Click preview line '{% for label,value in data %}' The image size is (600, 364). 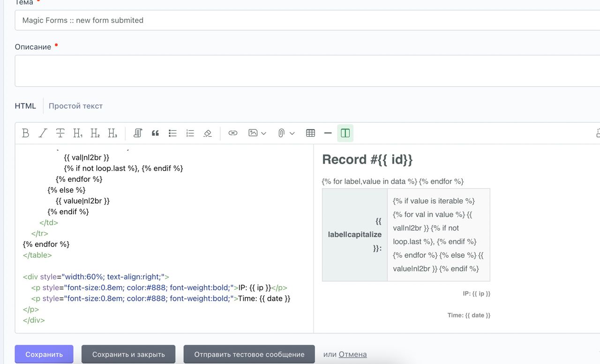tap(369, 181)
